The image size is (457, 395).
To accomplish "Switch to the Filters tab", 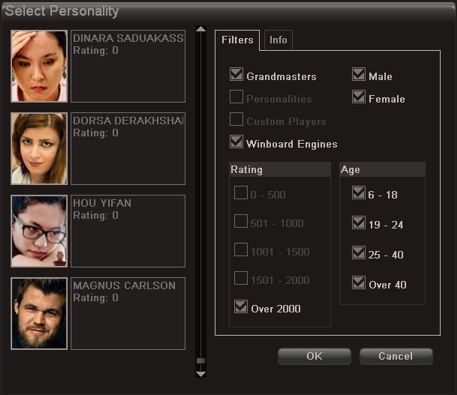I will [x=237, y=40].
